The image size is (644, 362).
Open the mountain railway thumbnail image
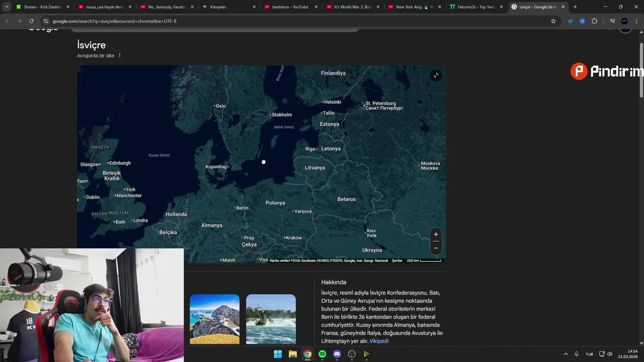click(x=214, y=319)
